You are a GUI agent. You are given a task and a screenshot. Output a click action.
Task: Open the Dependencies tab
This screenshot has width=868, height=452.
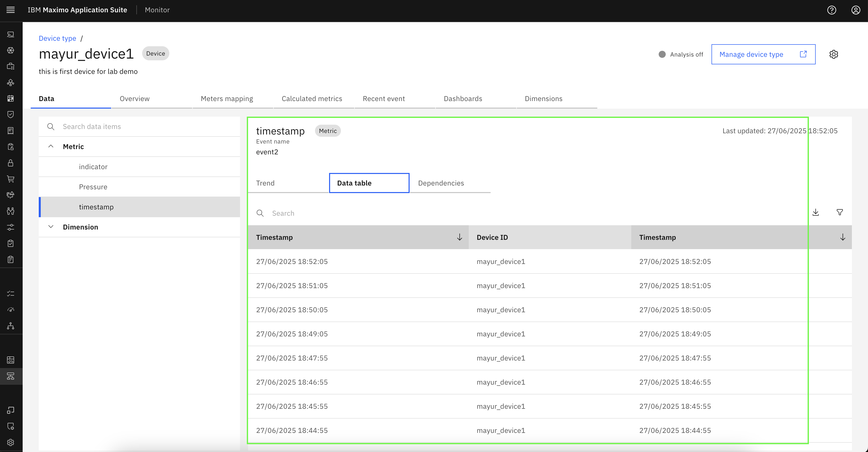tap(450, 183)
